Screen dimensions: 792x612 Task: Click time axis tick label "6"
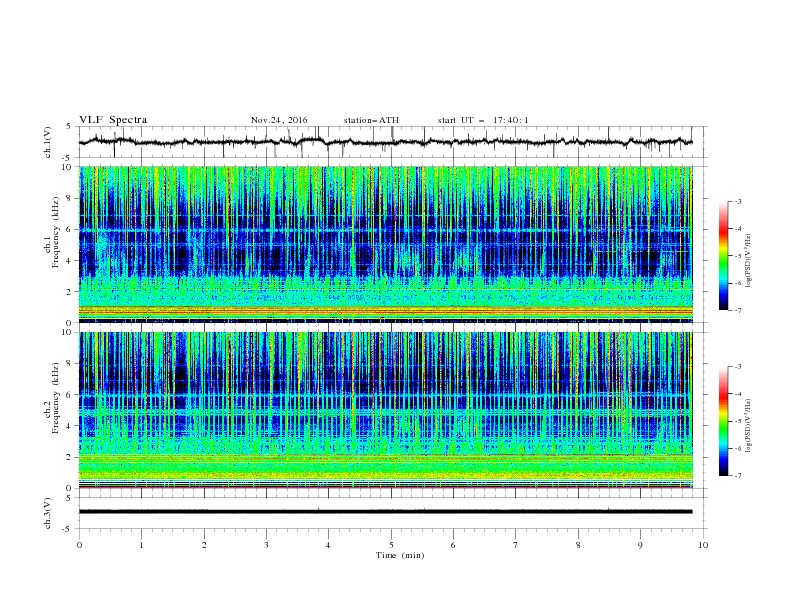pos(453,545)
